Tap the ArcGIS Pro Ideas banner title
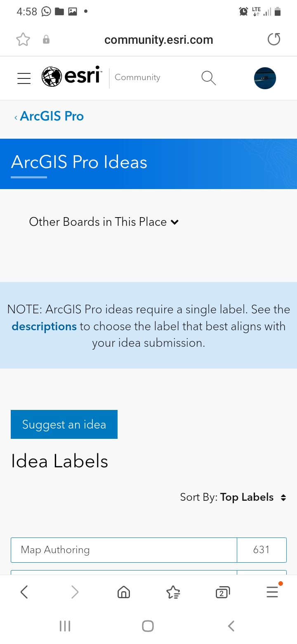 coord(79,163)
